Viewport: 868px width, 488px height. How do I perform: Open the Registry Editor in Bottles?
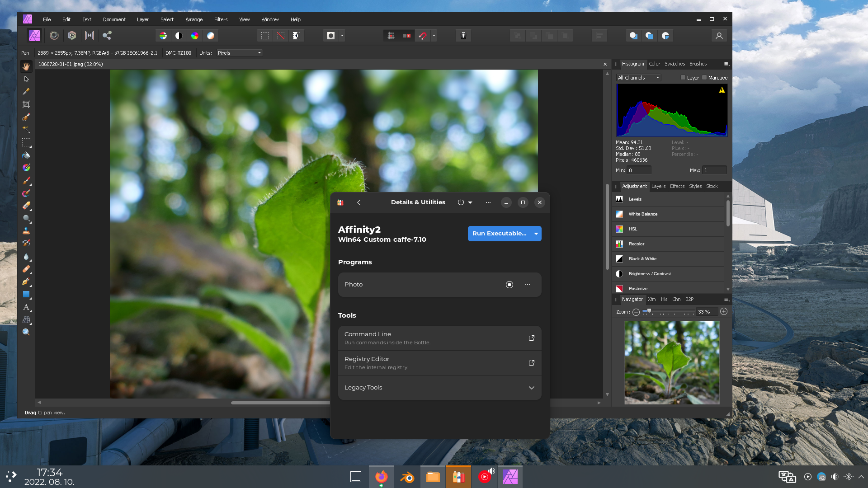[x=439, y=362]
